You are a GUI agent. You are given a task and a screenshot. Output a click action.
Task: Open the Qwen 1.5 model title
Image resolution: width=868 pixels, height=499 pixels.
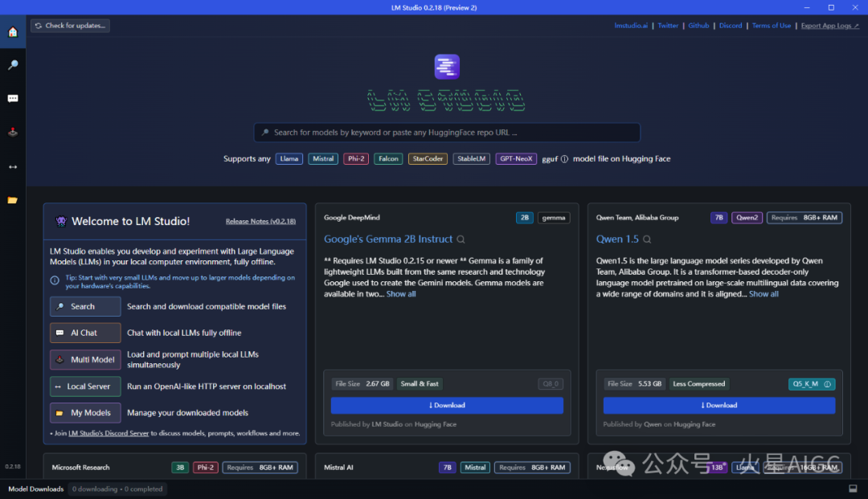tap(617, 239)
